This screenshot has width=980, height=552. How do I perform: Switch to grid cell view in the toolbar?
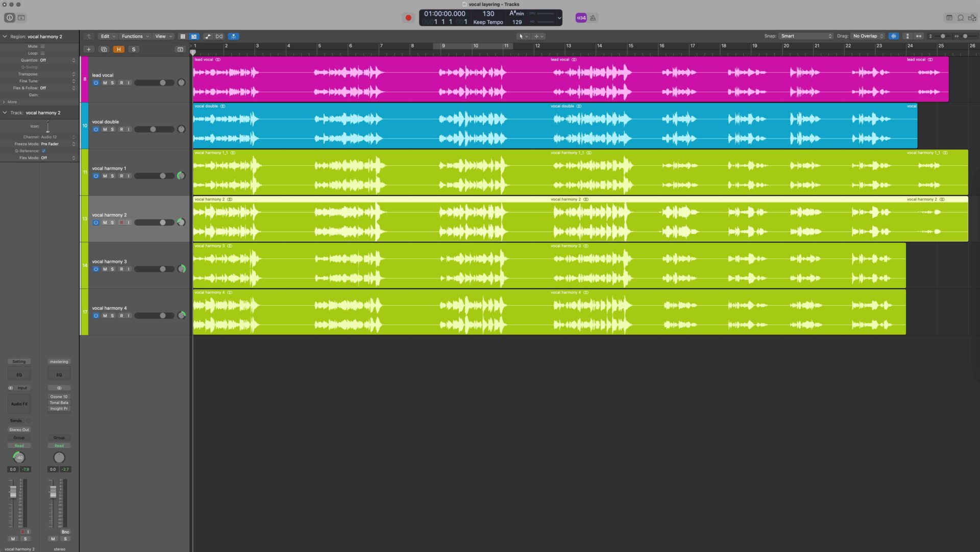(183, 36)
